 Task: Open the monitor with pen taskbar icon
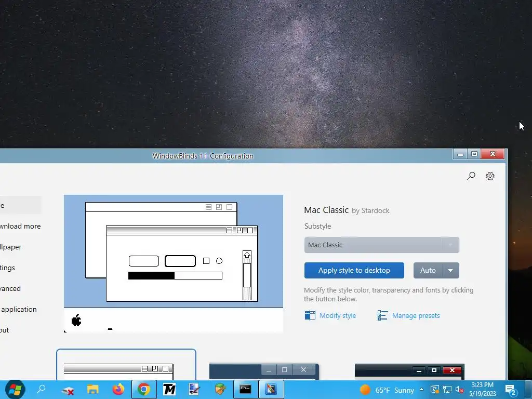(194, 389)
